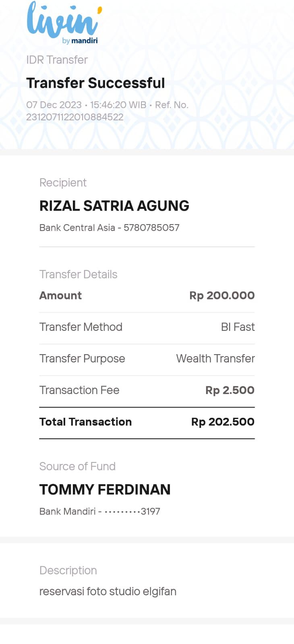Viewport: 294px width, 644px height.
Task: Click the description text reservasi foto studio elgifan
Action: pos(108,591)
